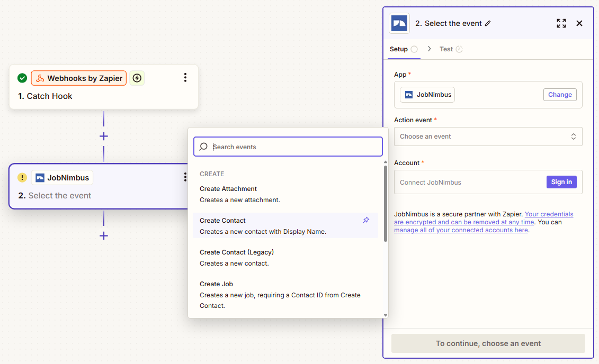Viewport: 599px width, 364px height.
Task: Click the scroll up arrow in event list
Action: [x=386, y=162]
